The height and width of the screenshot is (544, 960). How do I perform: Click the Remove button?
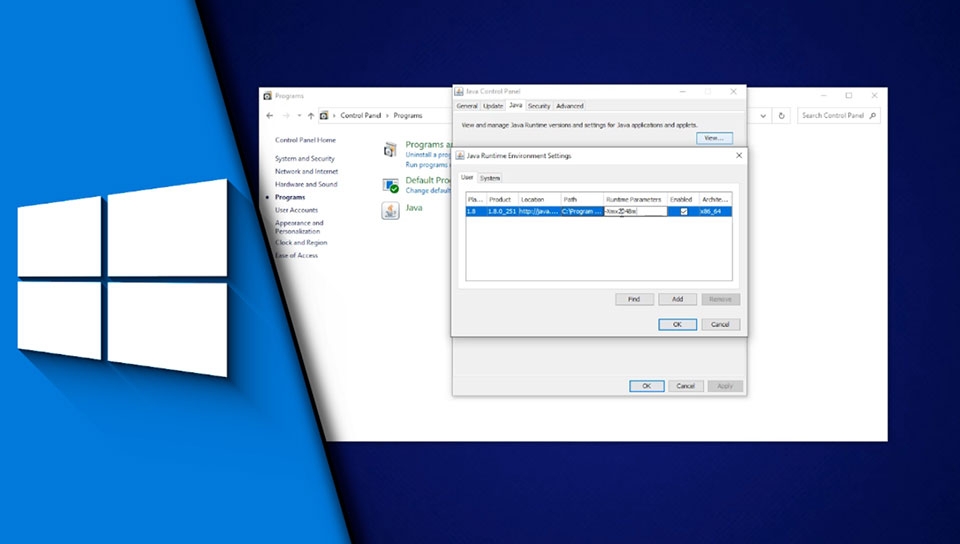click(x=721, y=299)
